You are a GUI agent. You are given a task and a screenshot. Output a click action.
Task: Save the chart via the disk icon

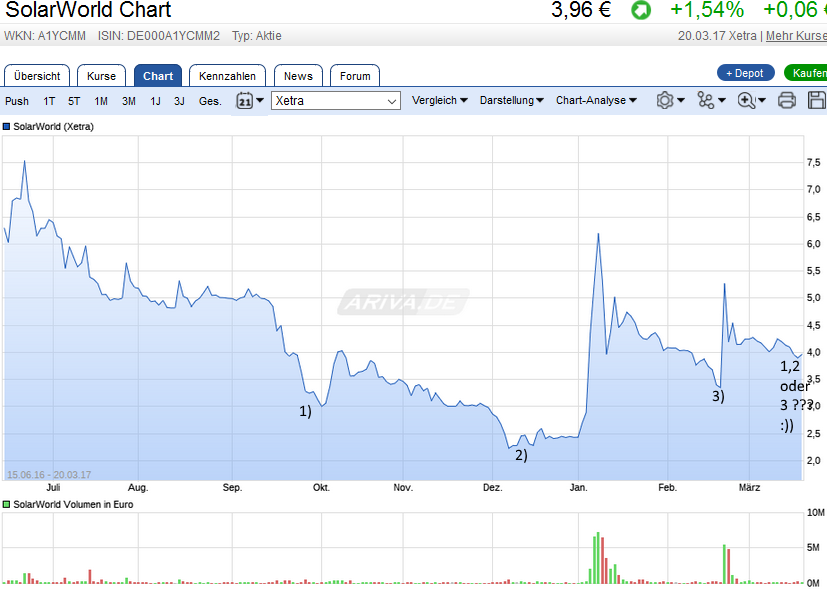pyautogui.click(x=815, y=100)
